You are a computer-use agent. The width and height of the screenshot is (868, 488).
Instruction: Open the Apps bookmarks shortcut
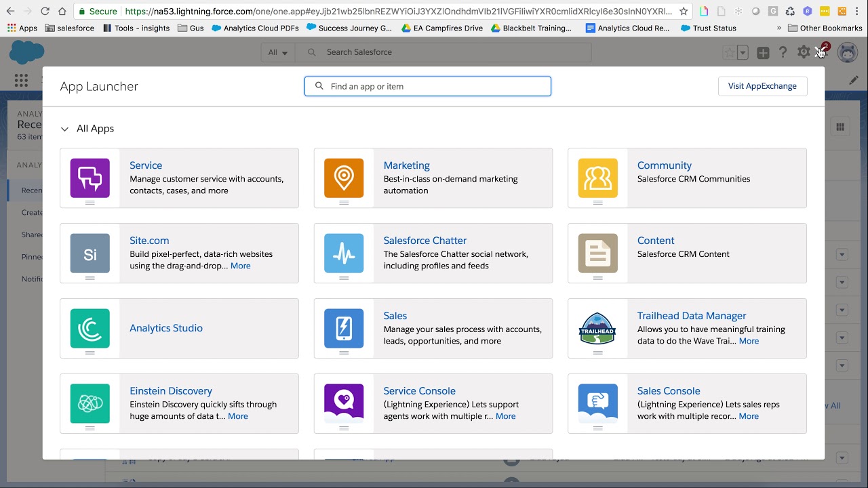click(x=22, y=28)
